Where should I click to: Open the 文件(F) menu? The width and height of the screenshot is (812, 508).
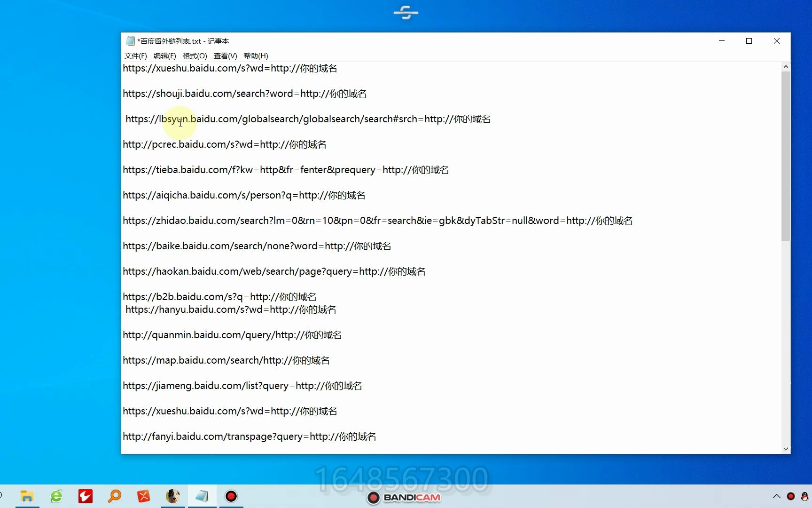point(136,56)
